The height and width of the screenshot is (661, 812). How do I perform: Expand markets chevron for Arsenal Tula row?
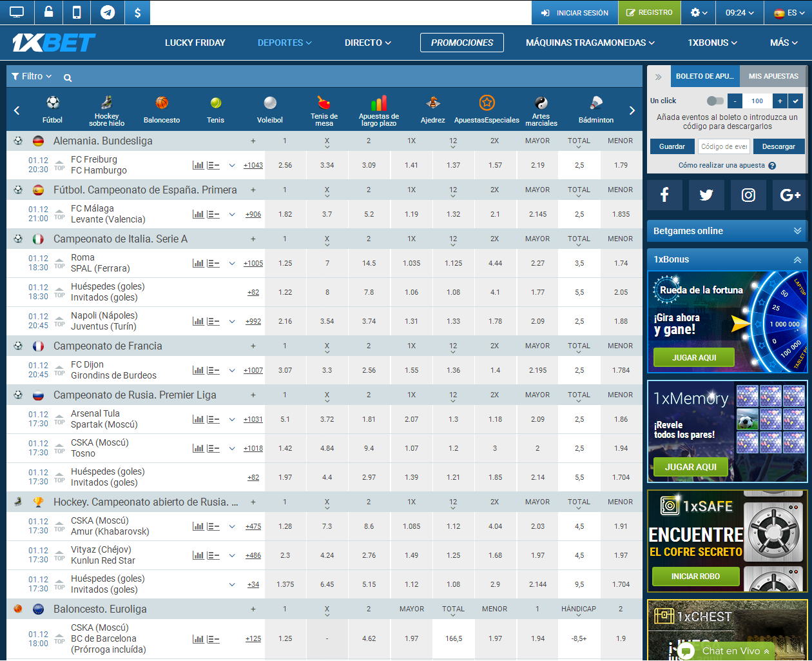(232, 419)
